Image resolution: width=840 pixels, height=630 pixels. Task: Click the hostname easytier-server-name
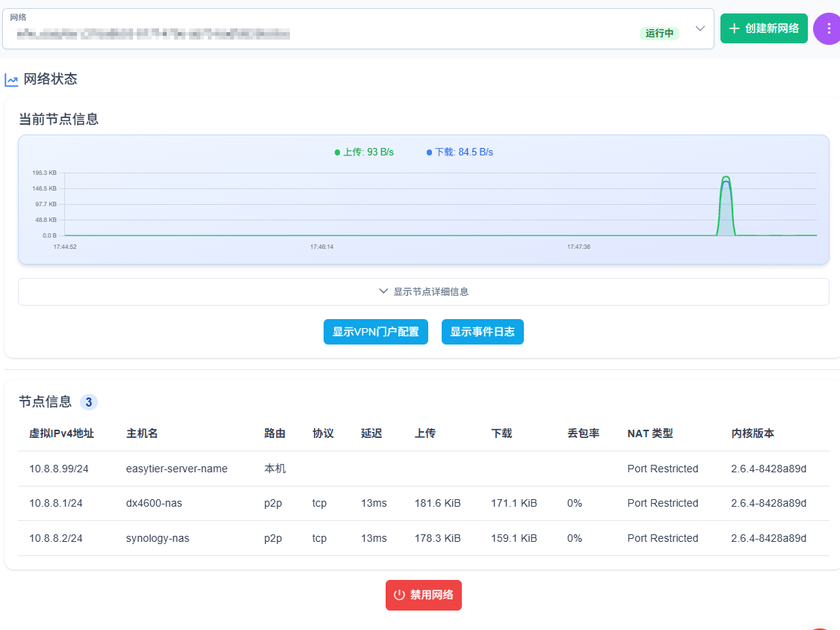177,469
